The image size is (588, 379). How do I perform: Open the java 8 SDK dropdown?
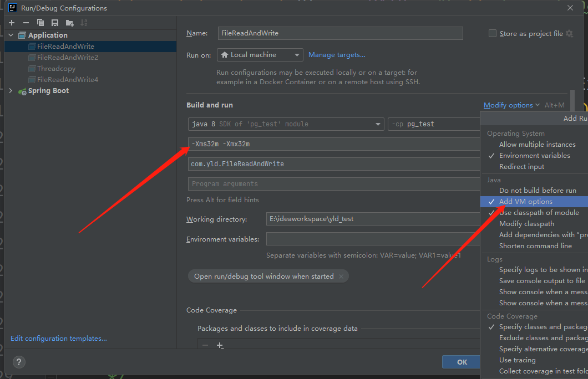[286, 124]
